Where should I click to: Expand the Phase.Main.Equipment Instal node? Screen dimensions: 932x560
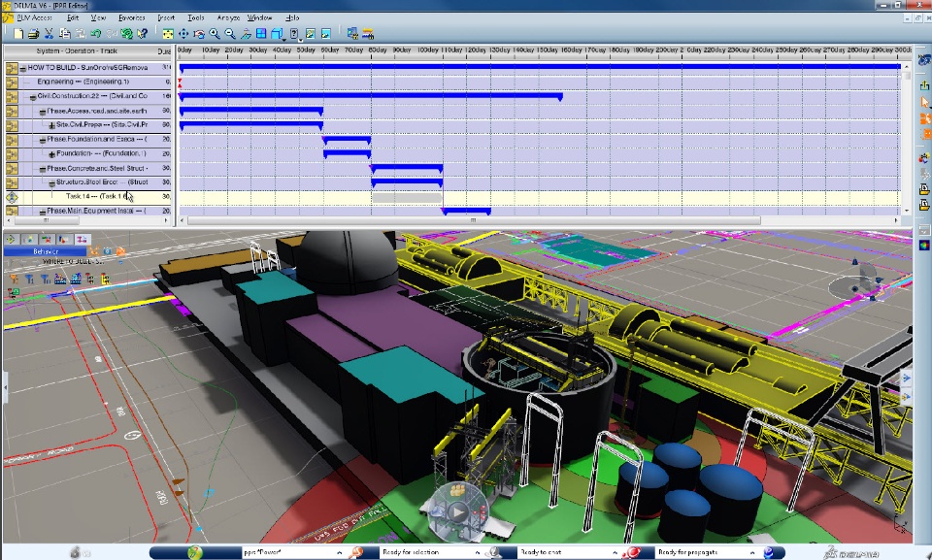coord(42,210)
